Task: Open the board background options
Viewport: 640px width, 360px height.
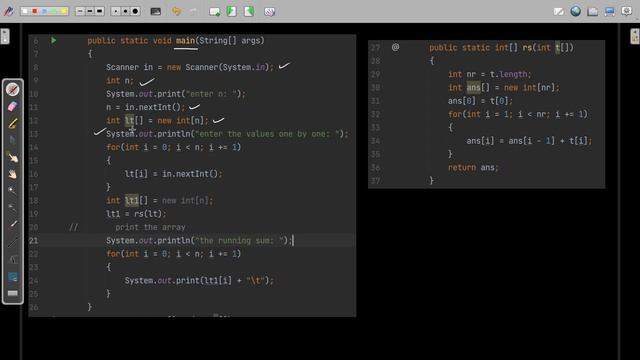Action: (x=156, y=11)
